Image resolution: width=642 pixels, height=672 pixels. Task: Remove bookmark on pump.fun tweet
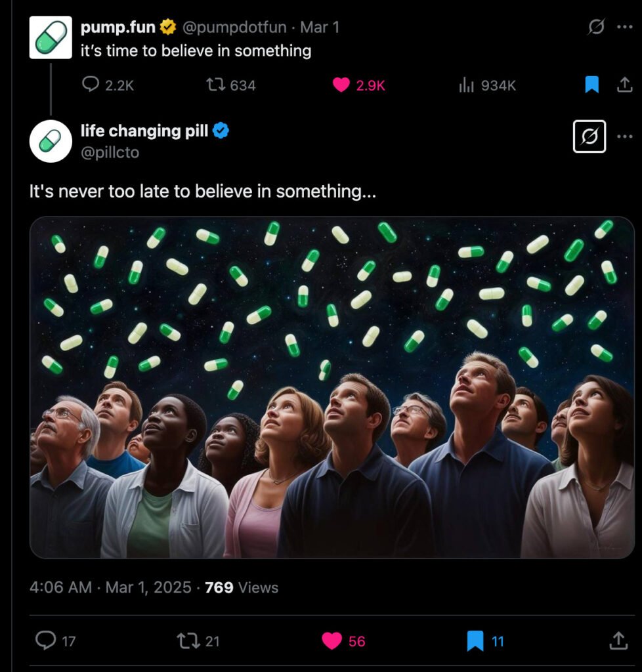click(592, 85)
